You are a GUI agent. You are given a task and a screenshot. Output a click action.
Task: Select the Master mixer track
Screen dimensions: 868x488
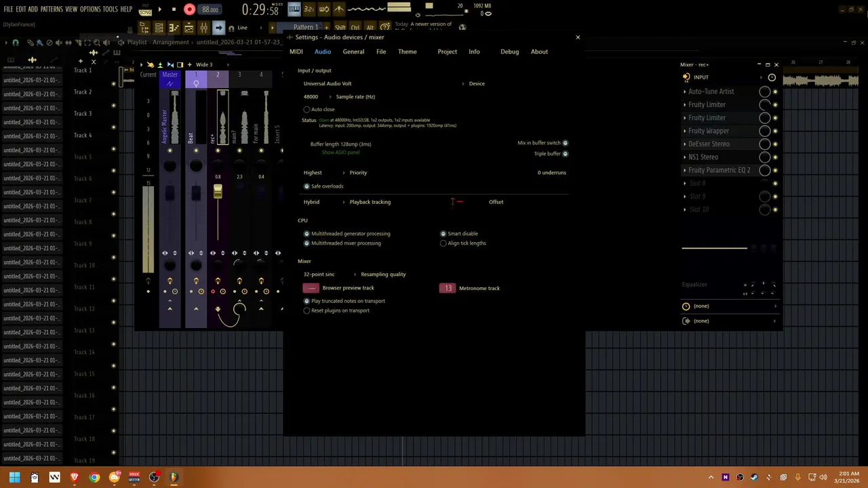pos(170,75)
